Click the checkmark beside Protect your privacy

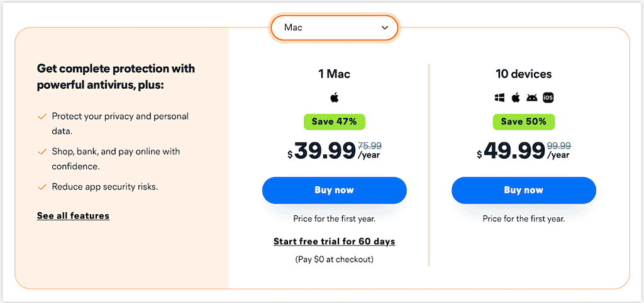(x=42, y=117)
